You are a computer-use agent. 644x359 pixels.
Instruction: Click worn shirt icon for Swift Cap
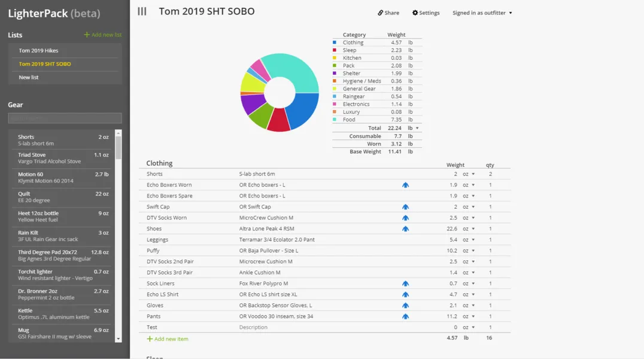(405, 207)
